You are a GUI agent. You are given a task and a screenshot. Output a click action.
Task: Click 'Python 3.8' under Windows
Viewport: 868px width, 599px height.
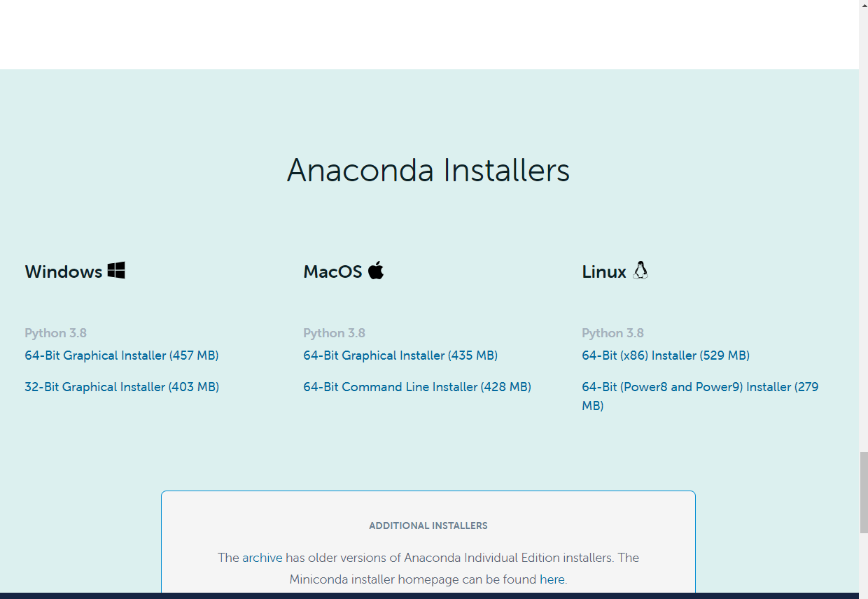56,333
